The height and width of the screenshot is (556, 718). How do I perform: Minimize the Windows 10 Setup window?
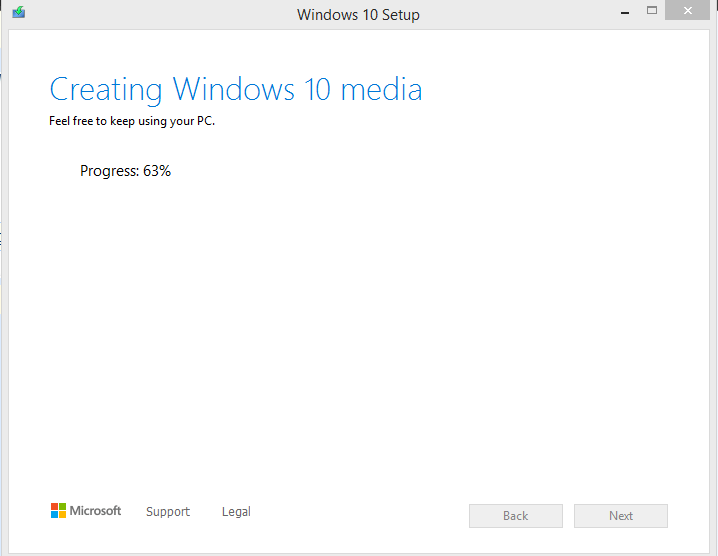(625, 11)
